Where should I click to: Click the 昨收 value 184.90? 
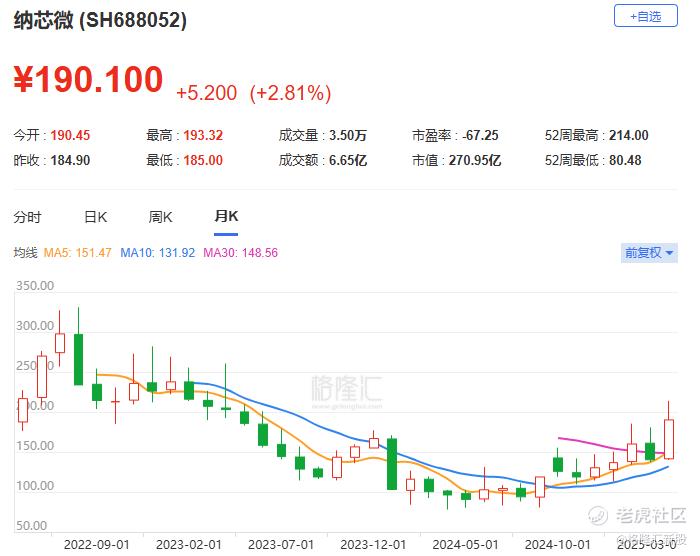click(70, 160)
